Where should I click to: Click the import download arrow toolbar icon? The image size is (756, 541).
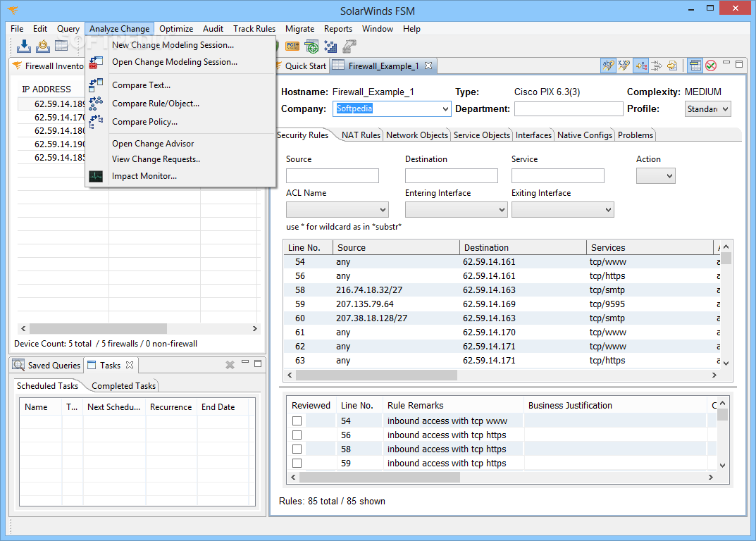pos(24,46)
